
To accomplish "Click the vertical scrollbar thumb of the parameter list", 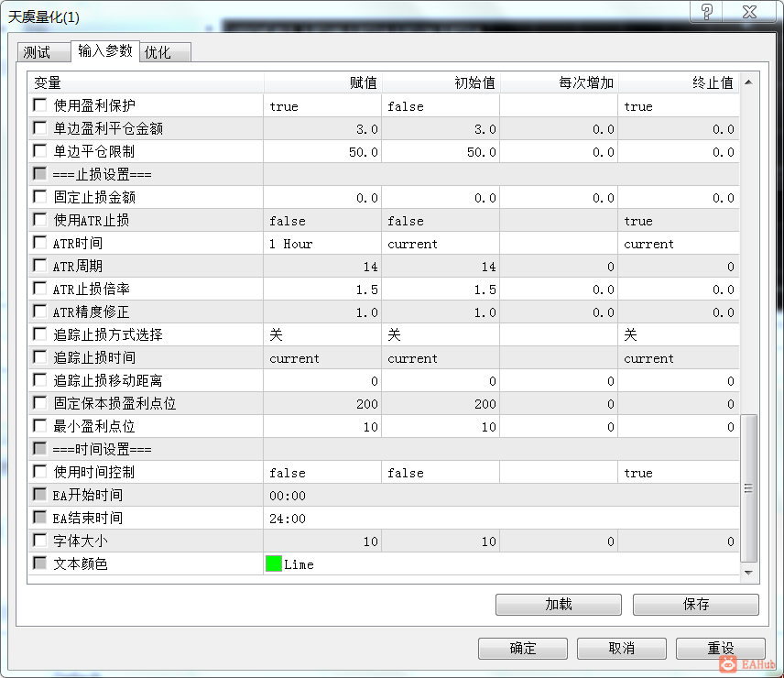I will (x=748, y=488).
